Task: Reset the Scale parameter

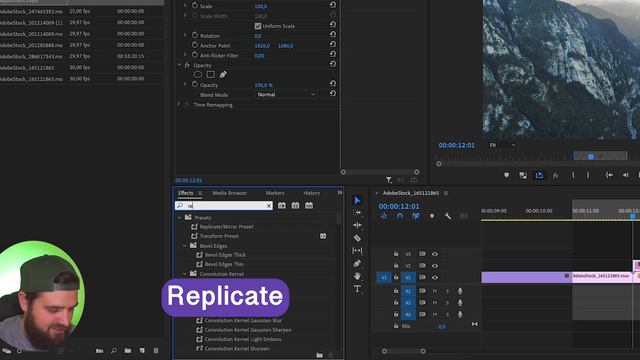Action: coord(333,5)
